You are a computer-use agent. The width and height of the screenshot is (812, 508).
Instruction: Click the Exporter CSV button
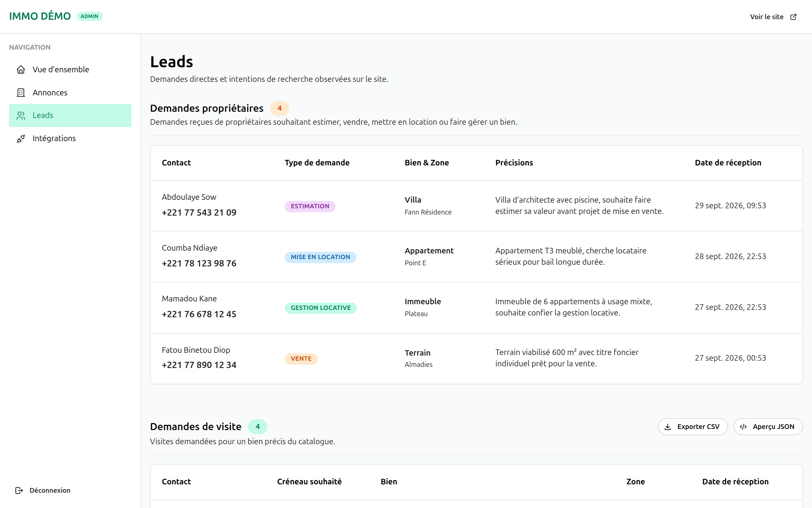tap(693, 427)
